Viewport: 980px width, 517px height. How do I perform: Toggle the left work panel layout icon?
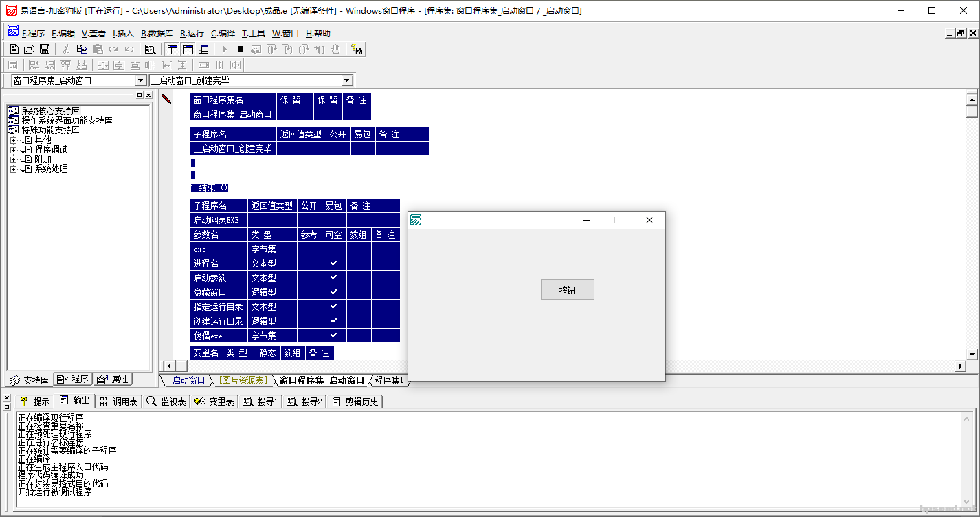[172, 49]
